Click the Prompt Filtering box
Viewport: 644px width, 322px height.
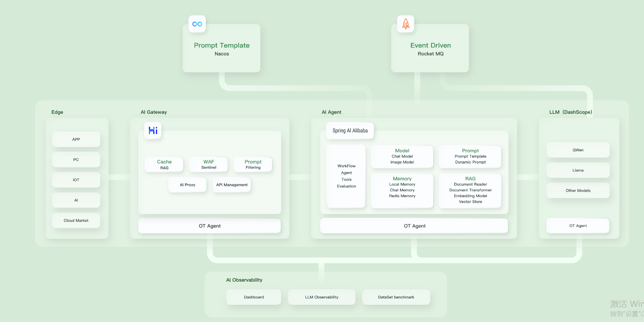click(253, 164)
